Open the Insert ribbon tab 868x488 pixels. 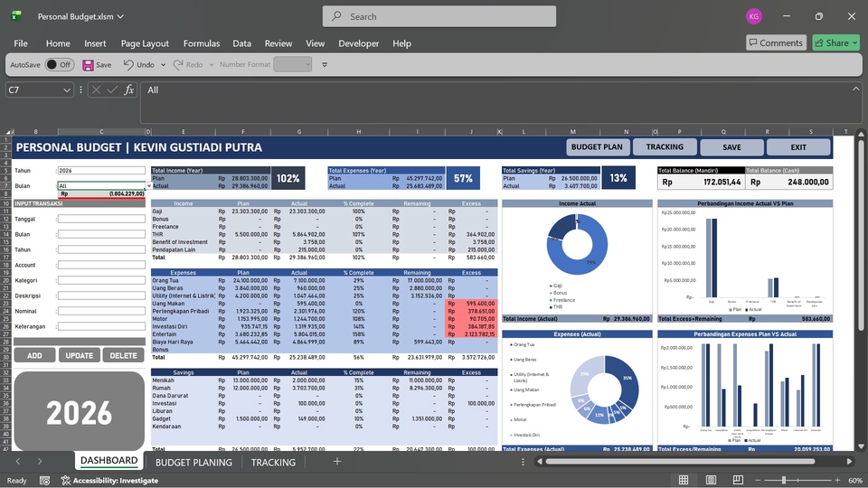(95, 43)
